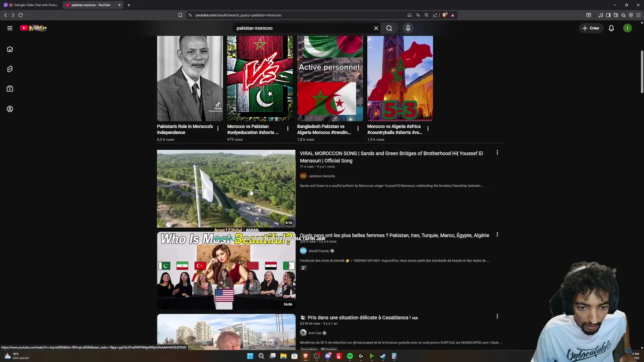This screenshot has height=362, width=644.
Task: Click the page vertical scrollbar
Action: pos(641,72)
